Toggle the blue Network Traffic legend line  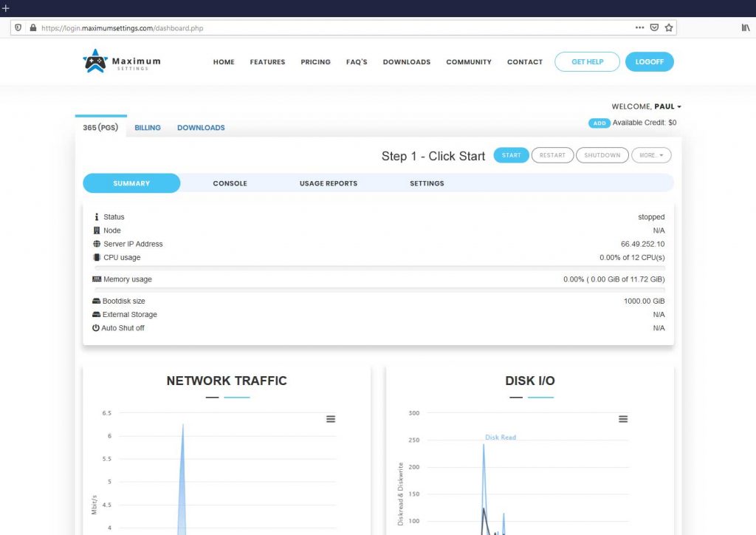click(x=237, y=398)
